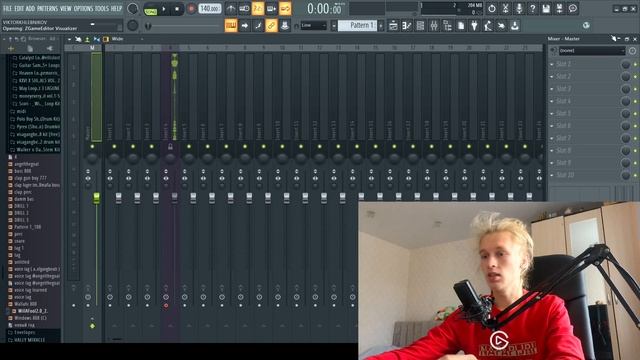Toggle the Insert 2 mute LED
The width and height of the screenshot is (640, 360).
133,147
